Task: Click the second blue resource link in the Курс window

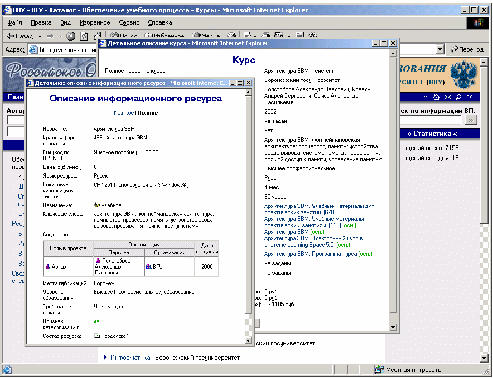Action: click(314, 222)
